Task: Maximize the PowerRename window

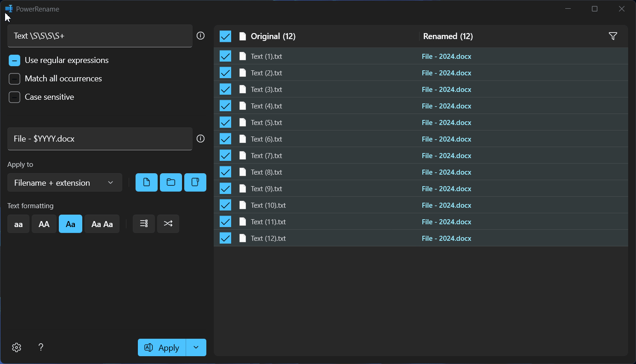Action: [x=595, y=9]
